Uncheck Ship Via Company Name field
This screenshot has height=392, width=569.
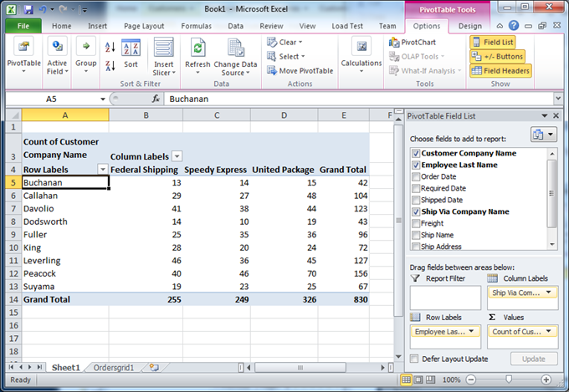(x=416, y=211)
